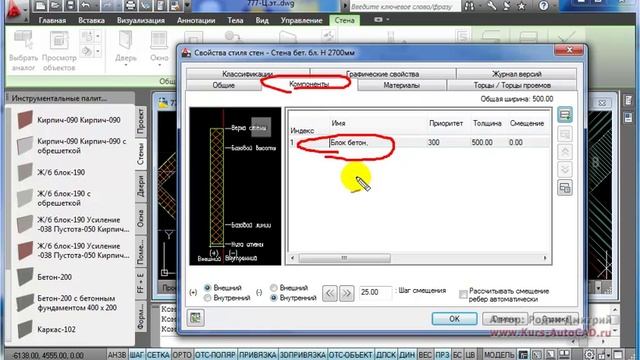Click the keyword search field in title bar
Image resolution: width=640 pixels, height=360 pixels.
[404, 6]
